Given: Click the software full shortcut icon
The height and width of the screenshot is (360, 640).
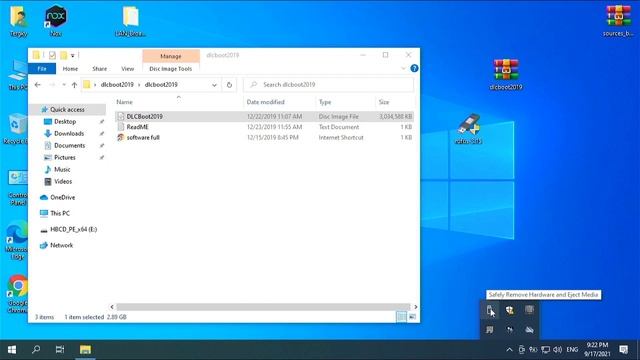Looking at the screenshot, I should click(x=120, y=138).
